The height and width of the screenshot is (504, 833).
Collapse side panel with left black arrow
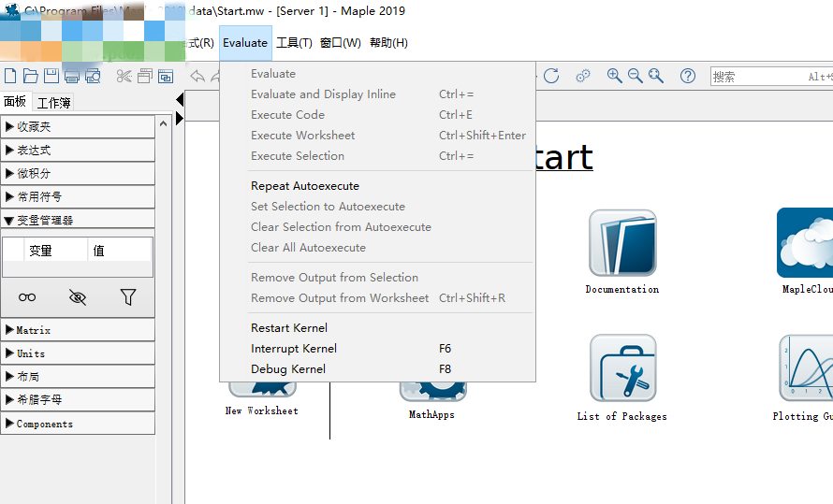pyautogui.click(x=180, y=99)
